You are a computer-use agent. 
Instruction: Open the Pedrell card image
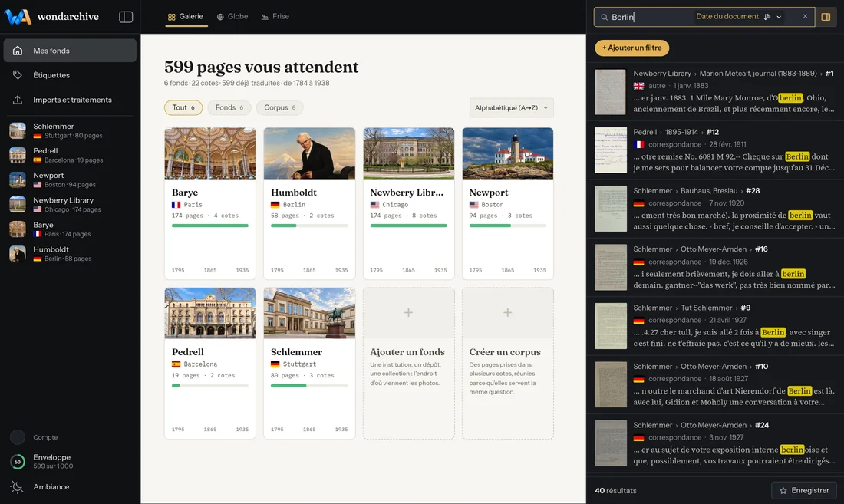tap(210, 313)
